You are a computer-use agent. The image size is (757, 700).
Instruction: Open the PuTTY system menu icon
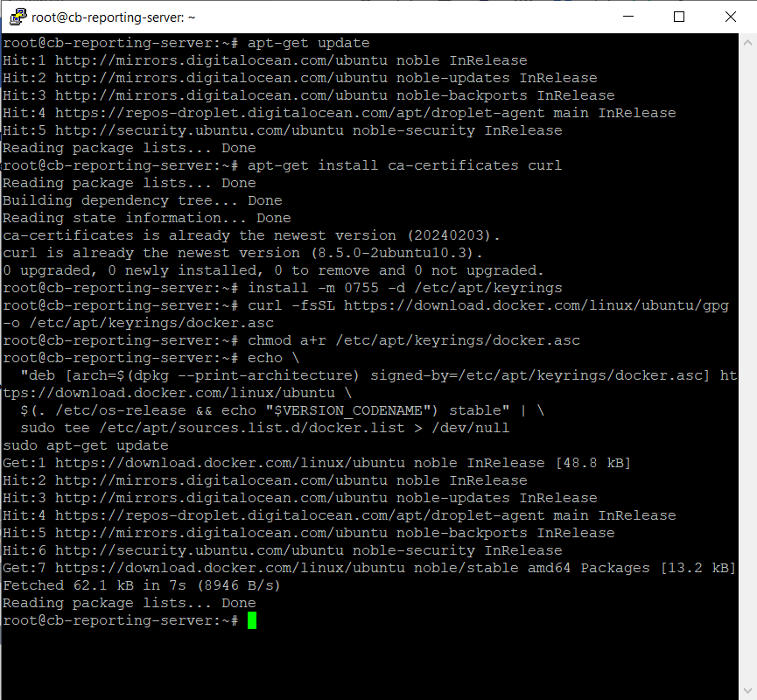[18, 17]
